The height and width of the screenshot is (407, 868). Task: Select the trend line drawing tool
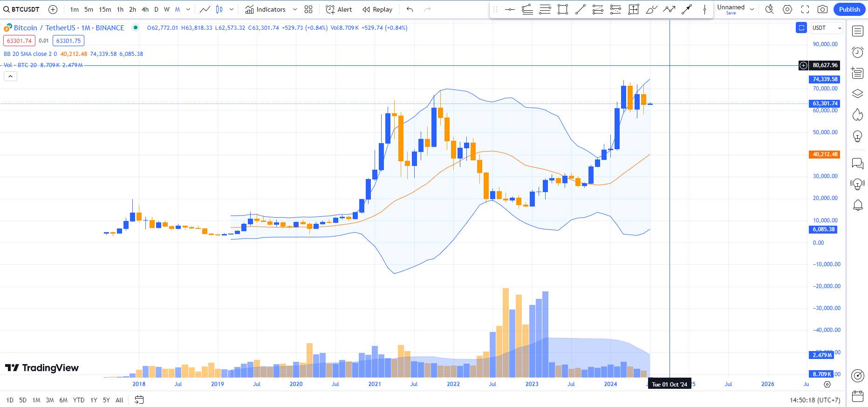581,9
